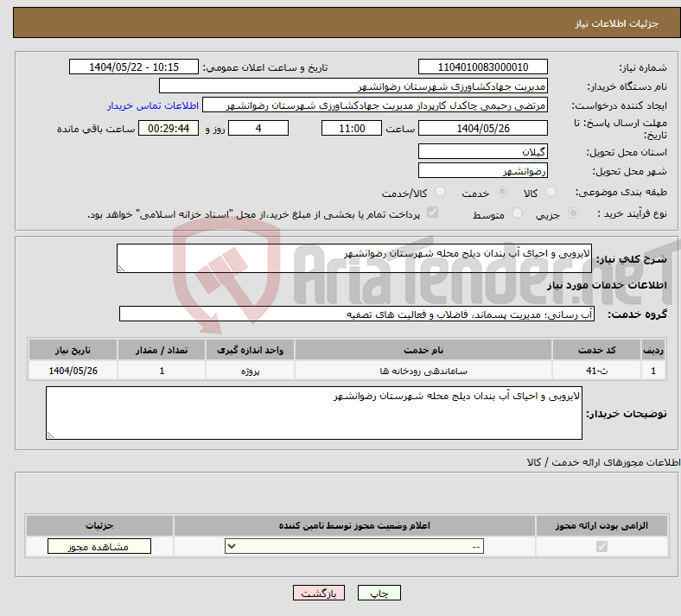Expand the permit status dropdown
Screen dimensions: 681x616
coord(354,546)
